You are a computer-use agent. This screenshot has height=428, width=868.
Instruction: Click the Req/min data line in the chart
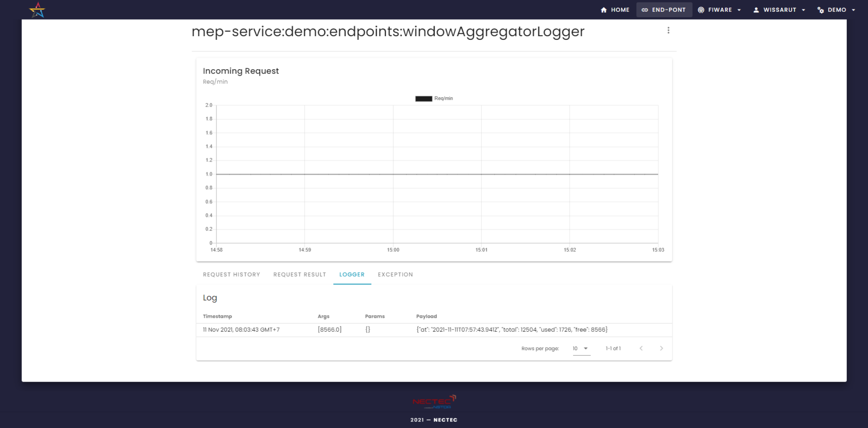pos(437,174)
